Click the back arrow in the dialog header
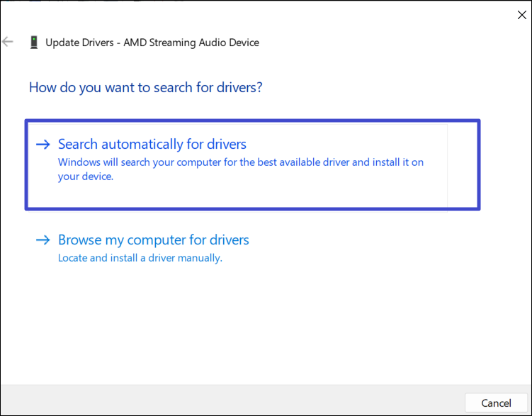Viewport: 532px width, 416px height. 9,42
